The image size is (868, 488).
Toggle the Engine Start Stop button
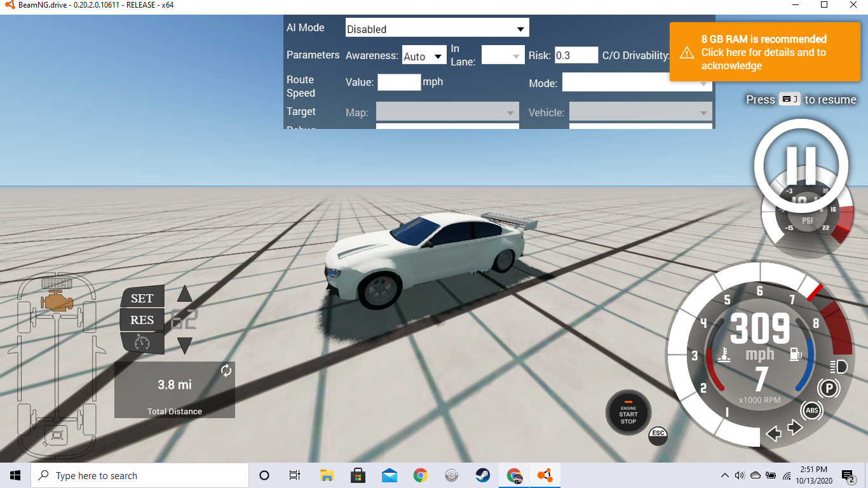(628, 412)
